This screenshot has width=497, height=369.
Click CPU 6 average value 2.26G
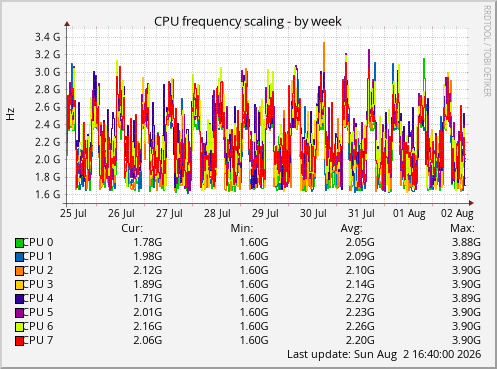point(360,326)
